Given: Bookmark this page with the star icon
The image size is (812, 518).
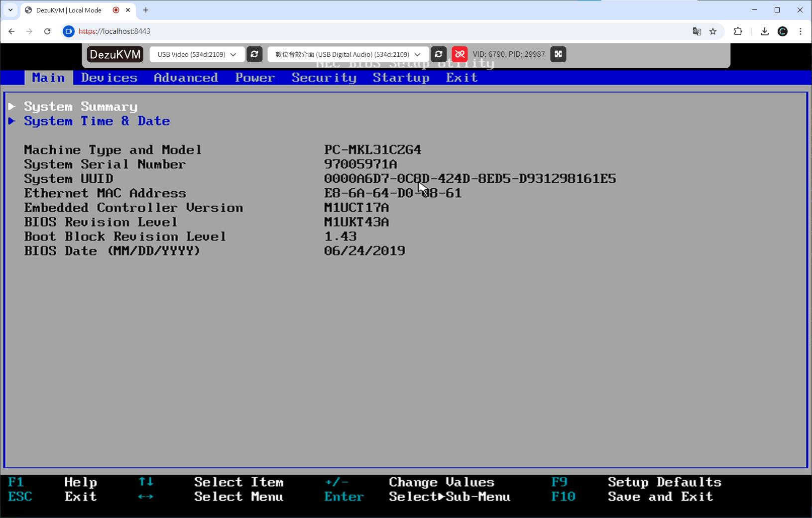Looking at the screenshot, I should coord(713,31).
